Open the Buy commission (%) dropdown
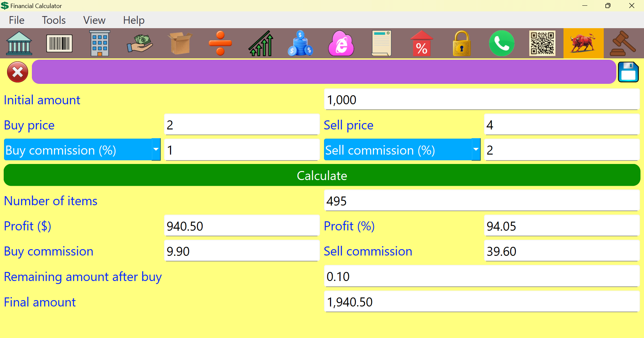644x338 pixels. [x=155, y=150]
